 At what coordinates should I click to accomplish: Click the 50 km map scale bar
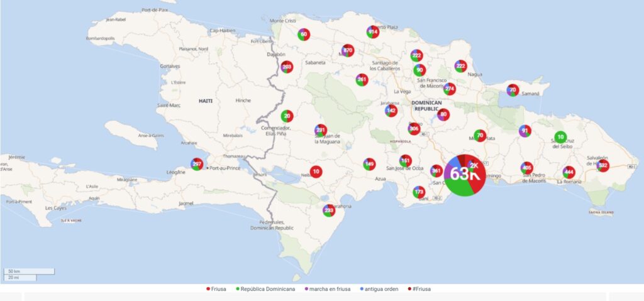point(29,271)
